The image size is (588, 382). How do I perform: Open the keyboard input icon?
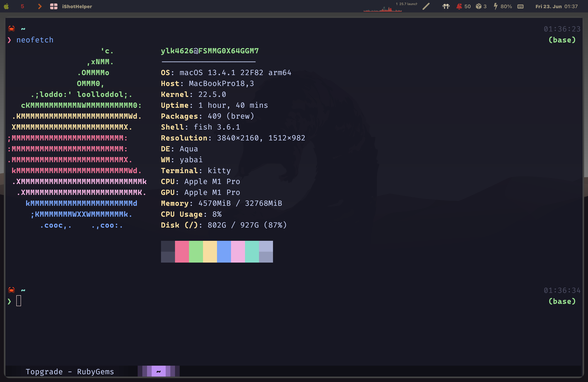coord(520,6)
